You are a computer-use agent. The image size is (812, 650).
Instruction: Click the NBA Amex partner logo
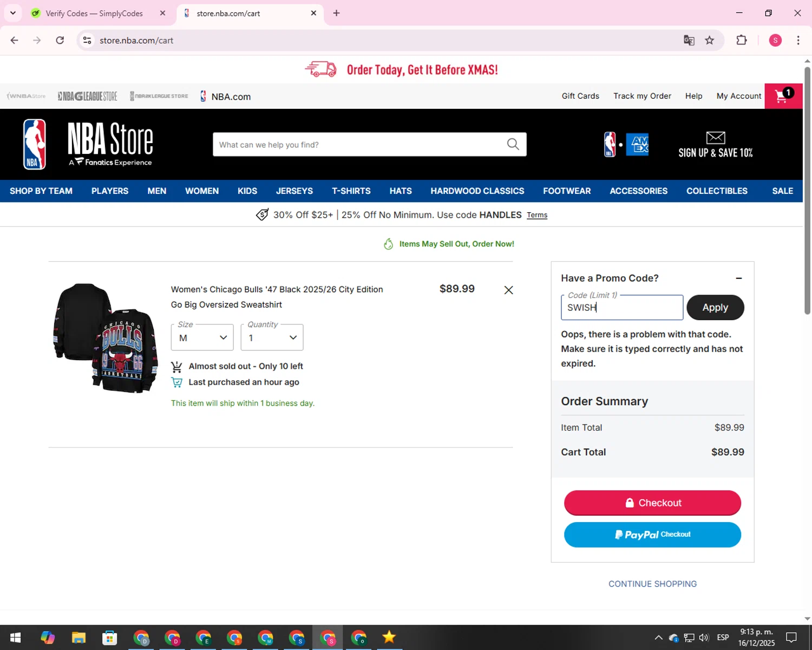tap(626, 145)
